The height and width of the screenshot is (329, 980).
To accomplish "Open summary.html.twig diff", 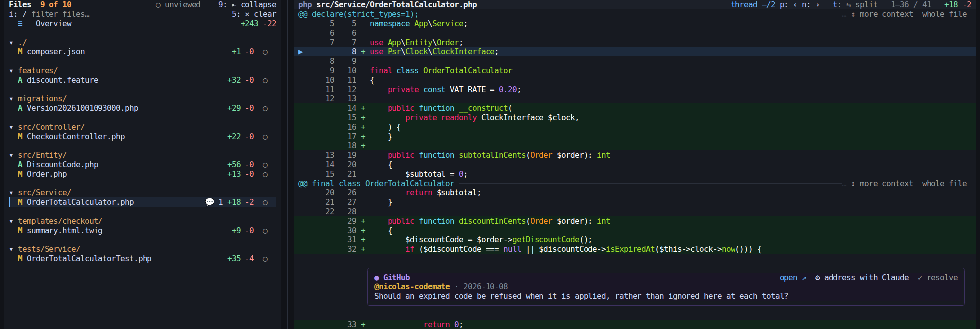I will click(x=65, y=231).
